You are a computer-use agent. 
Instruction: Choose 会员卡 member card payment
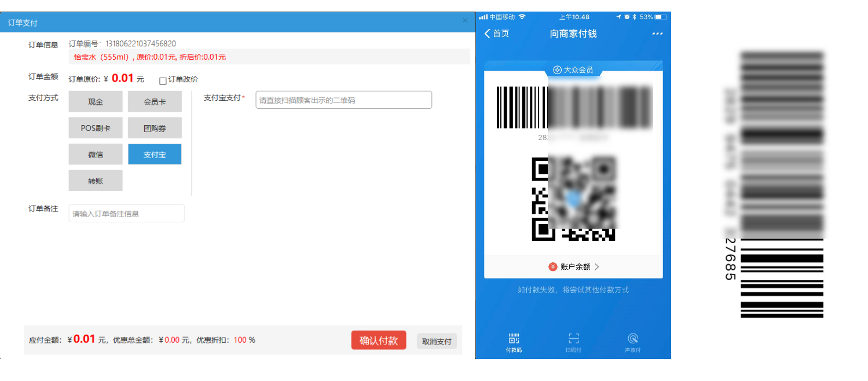coord(155,101)
